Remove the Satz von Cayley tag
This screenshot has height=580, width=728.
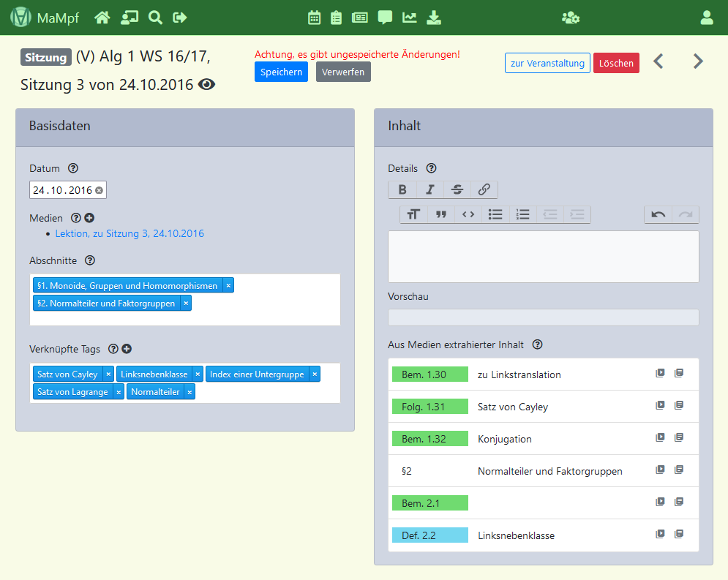pyautogui.click(x=108, y=374)
